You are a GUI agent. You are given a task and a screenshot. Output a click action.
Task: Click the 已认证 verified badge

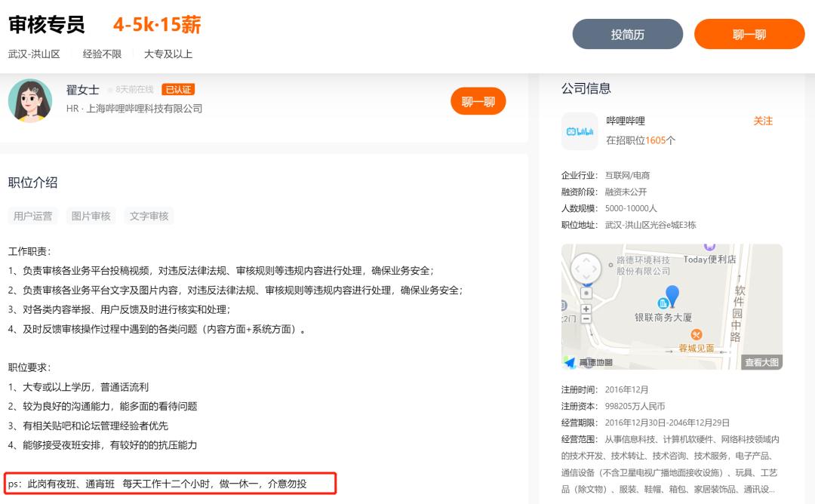tap(178, 89)
